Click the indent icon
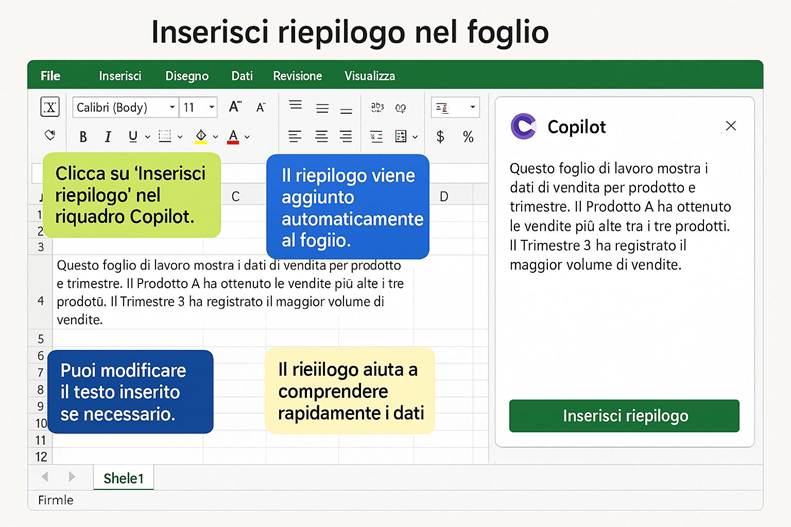This screenshot has height=527, width=791. 376,137
